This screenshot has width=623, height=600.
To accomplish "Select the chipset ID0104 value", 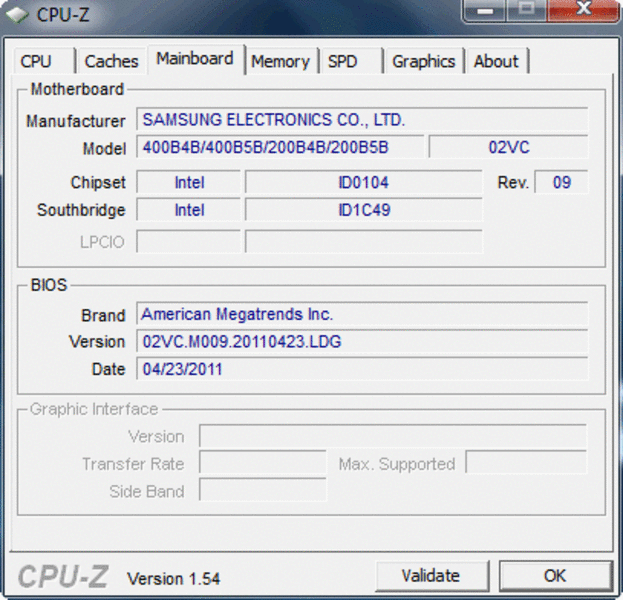I will [364, 182].
